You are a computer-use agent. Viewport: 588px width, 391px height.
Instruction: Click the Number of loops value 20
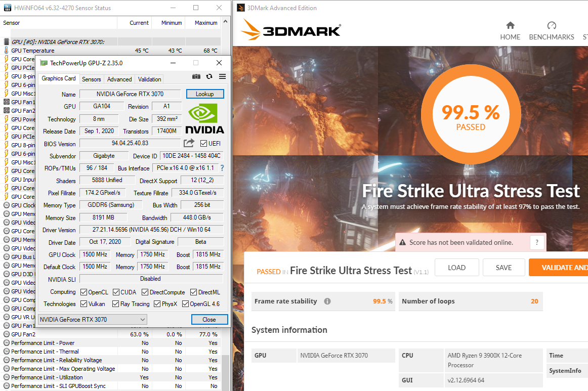(534, 301)
